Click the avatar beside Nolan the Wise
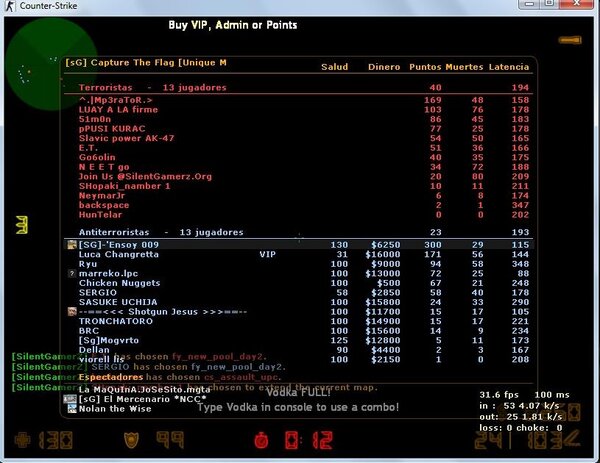 point(72,409)
